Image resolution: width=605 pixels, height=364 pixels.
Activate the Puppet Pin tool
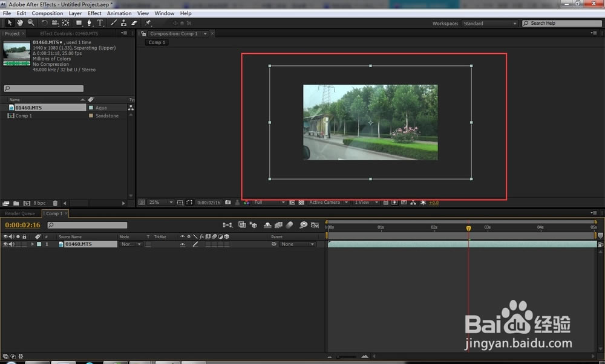click(147, 22)
